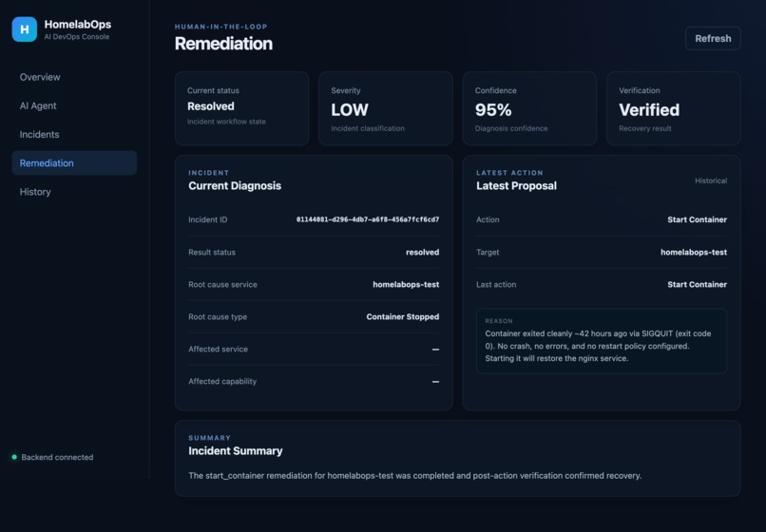766x532 pixels.
Task: Click the Diagnosis confidence caption
Action: tap(511, 128)
